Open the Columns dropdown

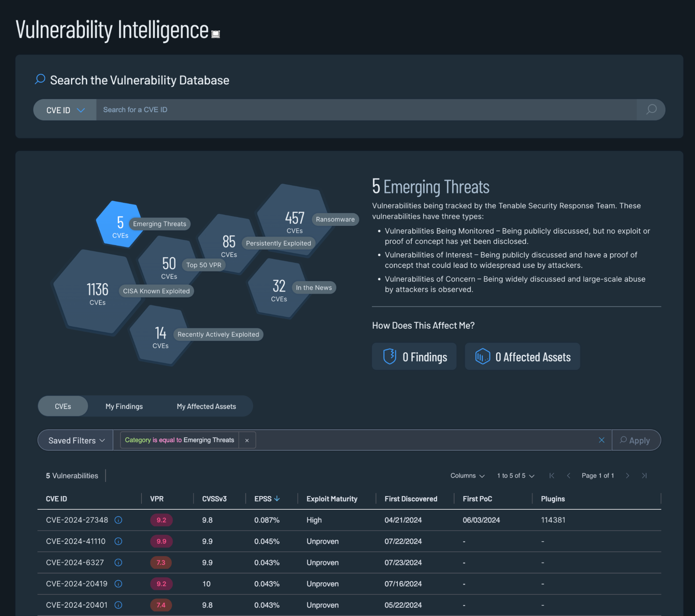tap(467, 476)
